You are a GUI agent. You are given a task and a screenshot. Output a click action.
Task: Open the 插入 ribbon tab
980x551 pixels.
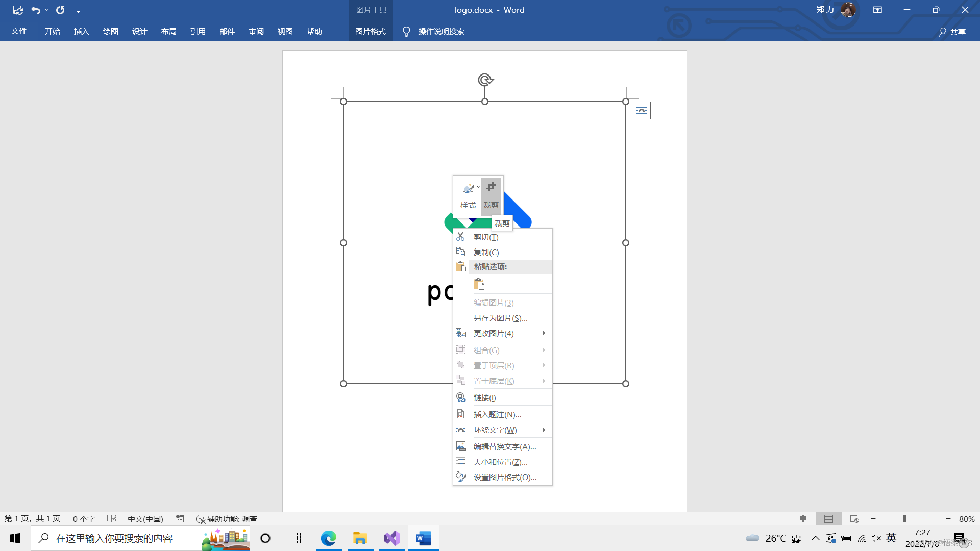click(x=81, y=31)
